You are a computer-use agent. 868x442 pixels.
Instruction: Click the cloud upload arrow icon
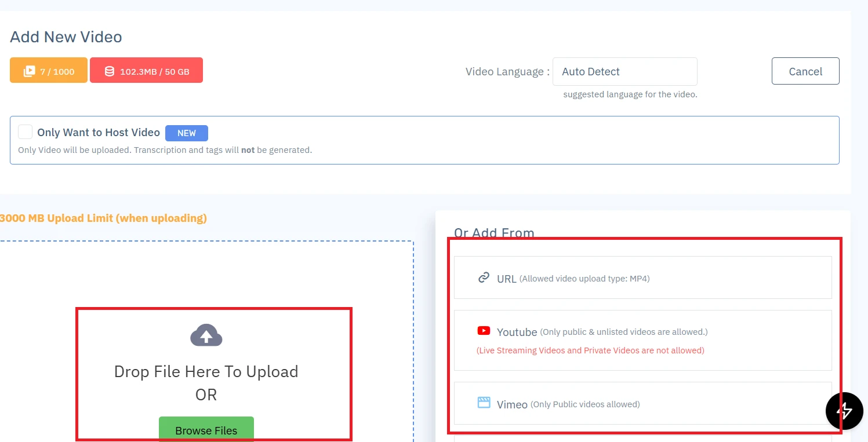tap(206, 335)
